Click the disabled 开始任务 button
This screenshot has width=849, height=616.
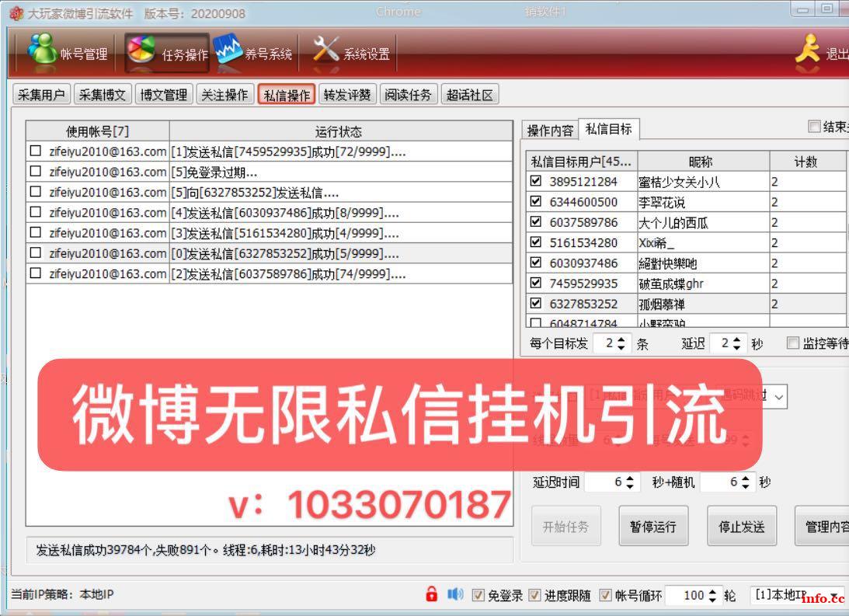click(x=565, y=526)
